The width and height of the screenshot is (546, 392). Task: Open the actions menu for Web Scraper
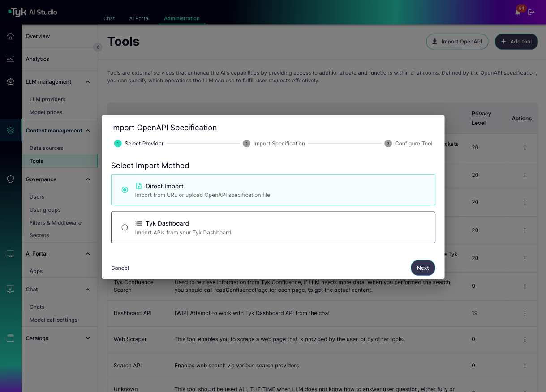525,339
